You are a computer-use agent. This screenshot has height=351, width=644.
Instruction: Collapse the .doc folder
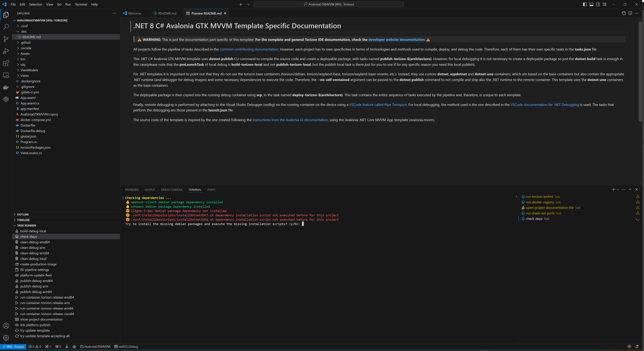(x=66, y=31)
